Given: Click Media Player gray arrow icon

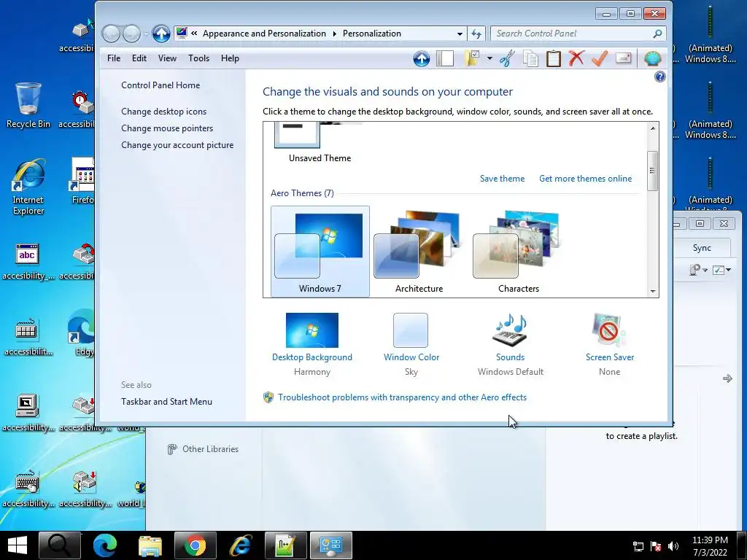Looking at the screenshot, I should pyautogui.click(x=727, y=378).
